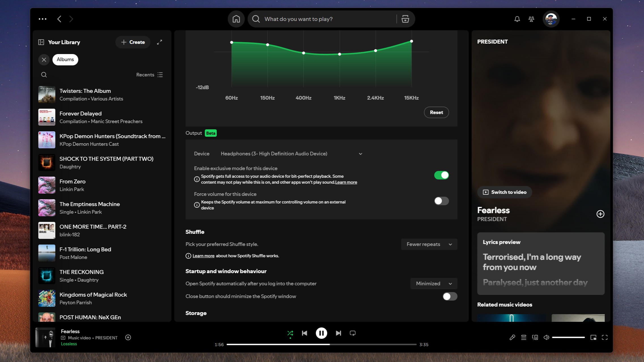Toggle close button should minimize Spotify
644x362 pixels.
point(449,296)
